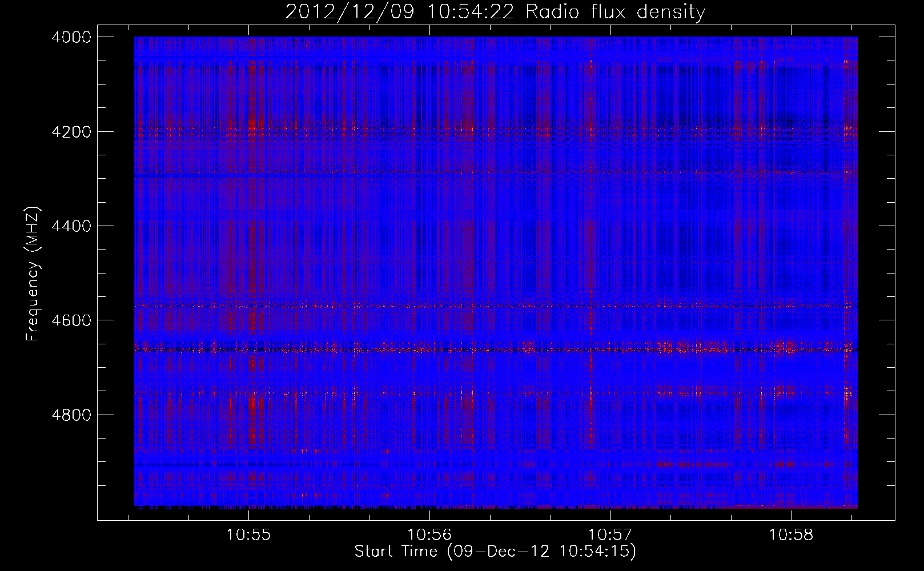Select the '4600' frequency axis label
The image size is (924, 571).
(x=71, y=320)
